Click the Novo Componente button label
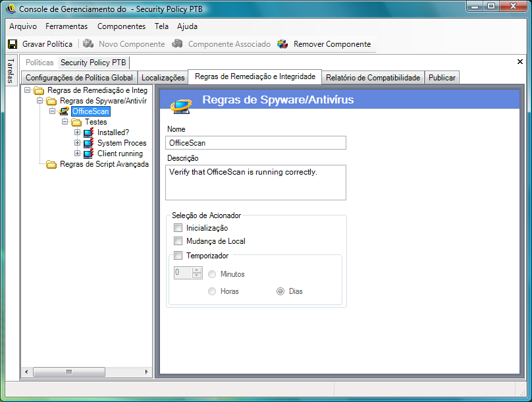Screen dimensions: 532x402 coord(132,44)
